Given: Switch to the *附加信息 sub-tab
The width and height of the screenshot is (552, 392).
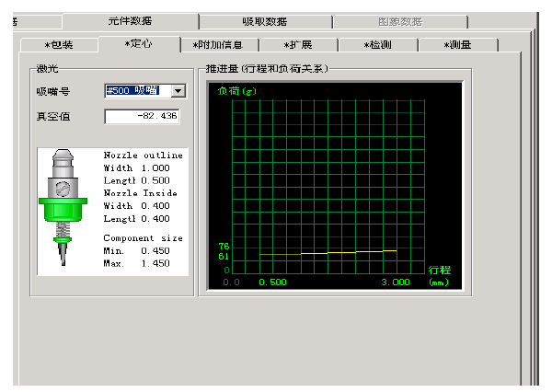Looking at the screenshot, I should [x=218, y=45].
